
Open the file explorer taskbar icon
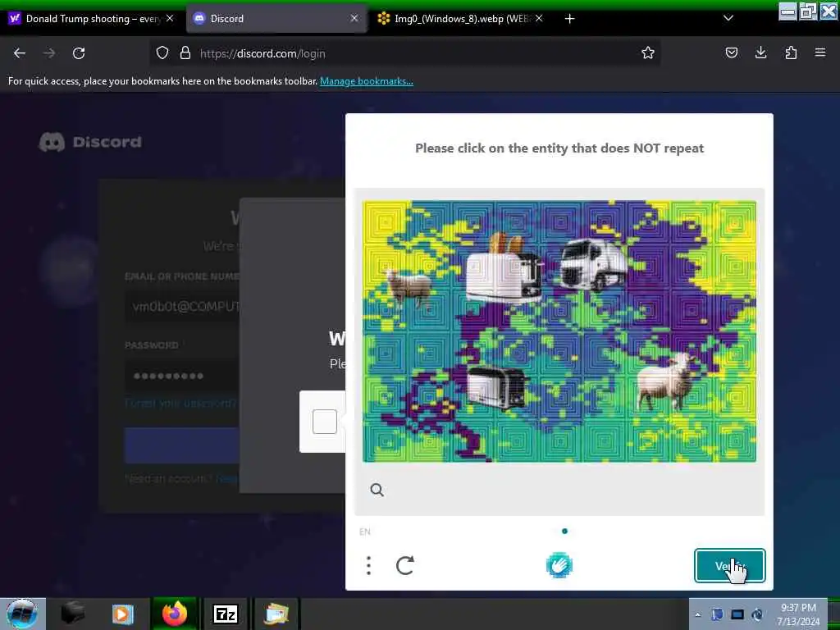(x=277, y=614)
